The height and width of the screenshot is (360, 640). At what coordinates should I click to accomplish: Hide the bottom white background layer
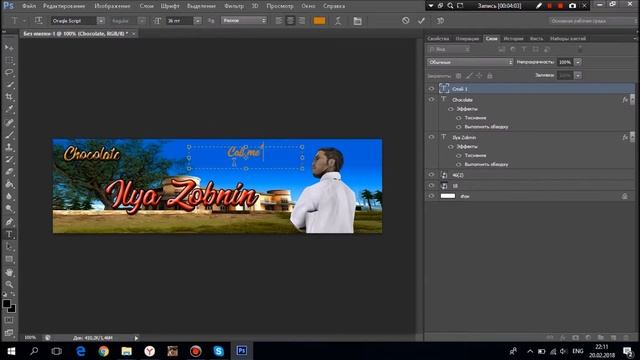coord(431,196)
